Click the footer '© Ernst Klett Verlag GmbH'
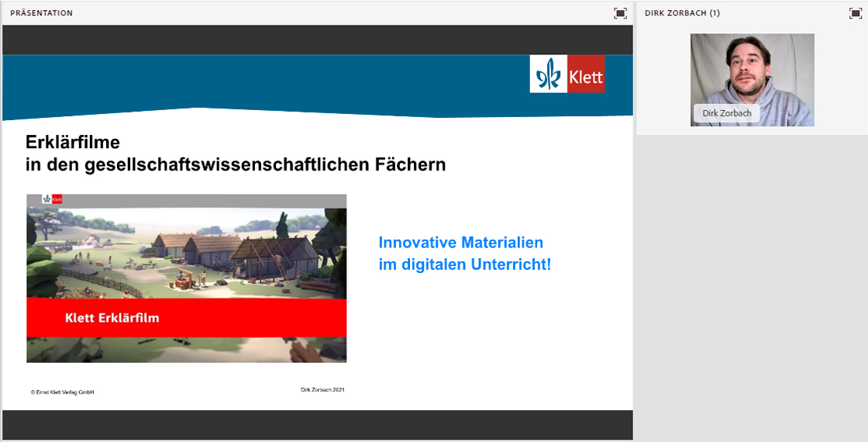 (62, 392)
